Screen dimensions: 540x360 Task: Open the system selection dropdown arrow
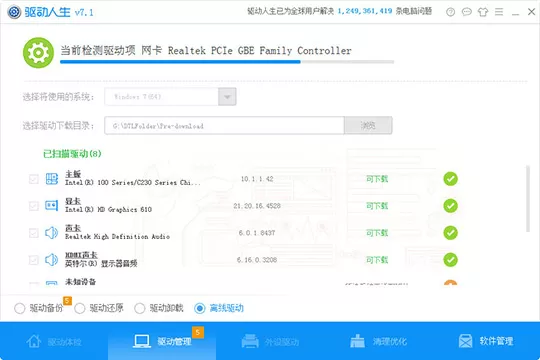[227, 97]
